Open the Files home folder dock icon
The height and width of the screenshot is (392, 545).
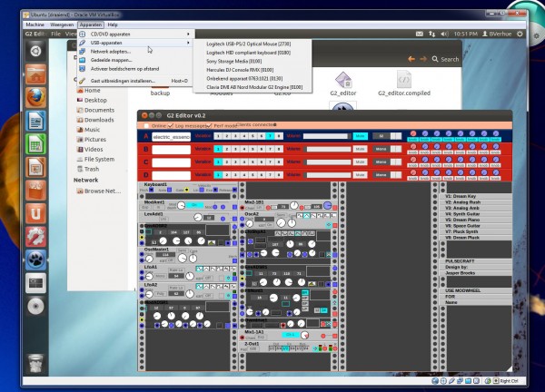pyautogui.click(x=35, y=74)
